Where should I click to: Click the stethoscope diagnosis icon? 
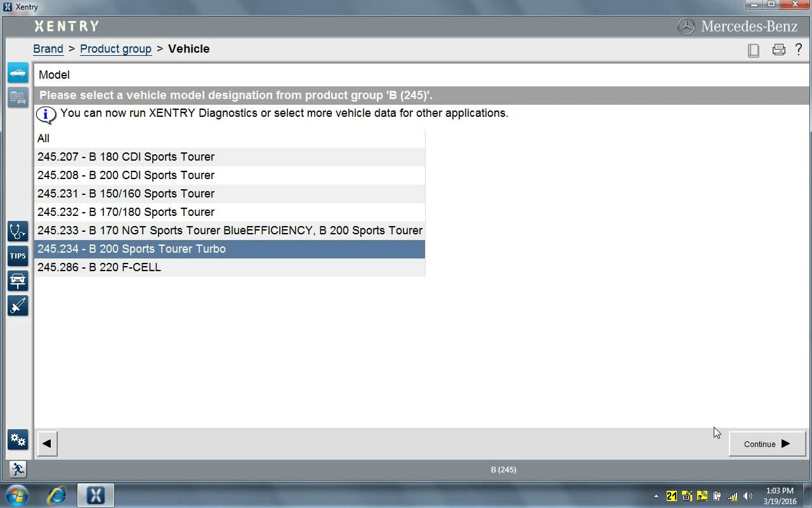(x=18, y=231)
